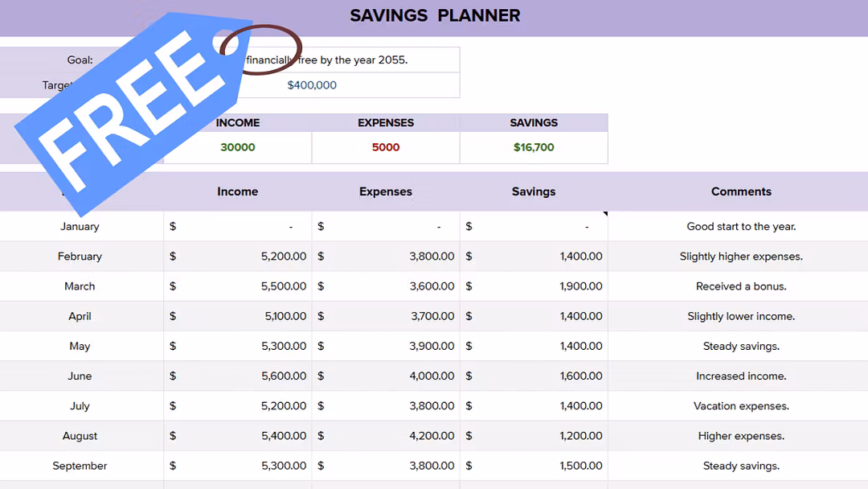Image resolution: width=868 pixels, height=489 pixels.
Task: Select the "Received a bonus." comment cell
Action: (x=741, y=286)
